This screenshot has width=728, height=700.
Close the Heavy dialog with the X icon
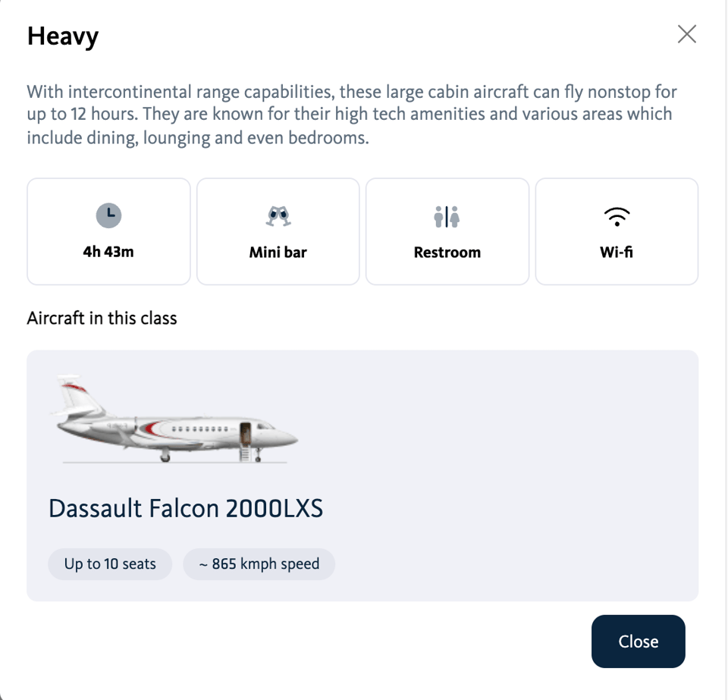point(686,34)
